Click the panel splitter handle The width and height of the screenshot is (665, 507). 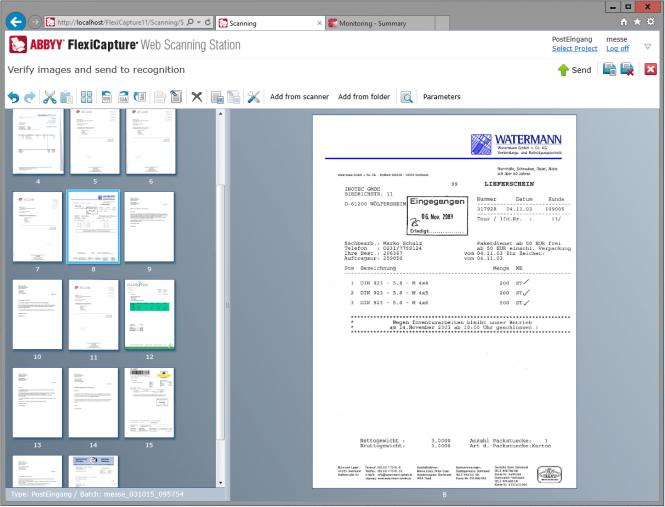pyautogui.click(x=227, y=305)
